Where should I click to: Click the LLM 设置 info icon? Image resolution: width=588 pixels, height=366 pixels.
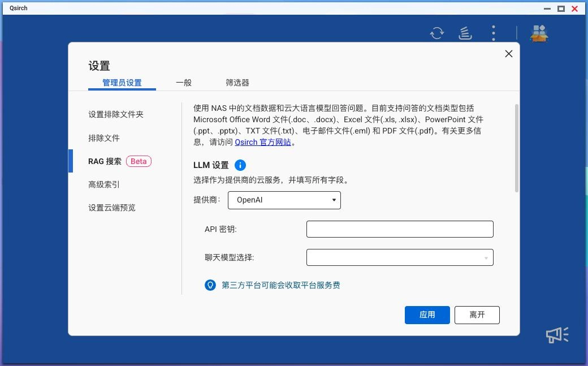240,165
